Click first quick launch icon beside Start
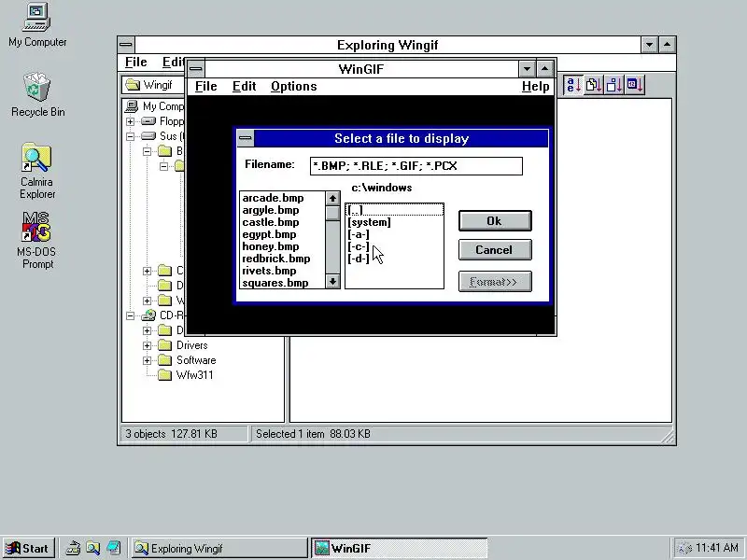 (73, 548)
